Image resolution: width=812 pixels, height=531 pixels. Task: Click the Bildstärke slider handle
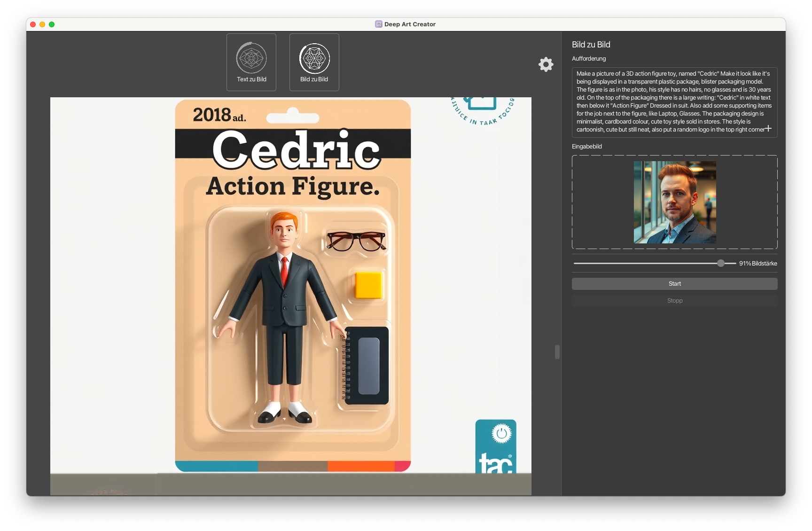[x=721, y=263]
